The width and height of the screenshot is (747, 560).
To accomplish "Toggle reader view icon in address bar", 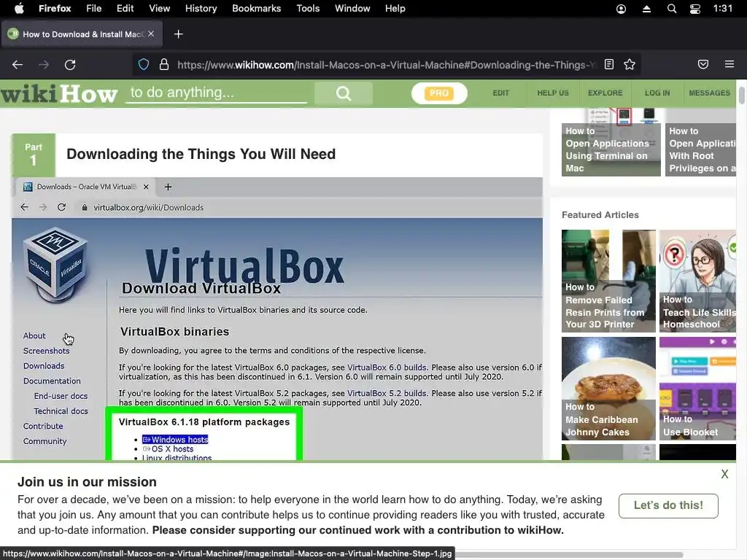I will (x=609, y=64).
